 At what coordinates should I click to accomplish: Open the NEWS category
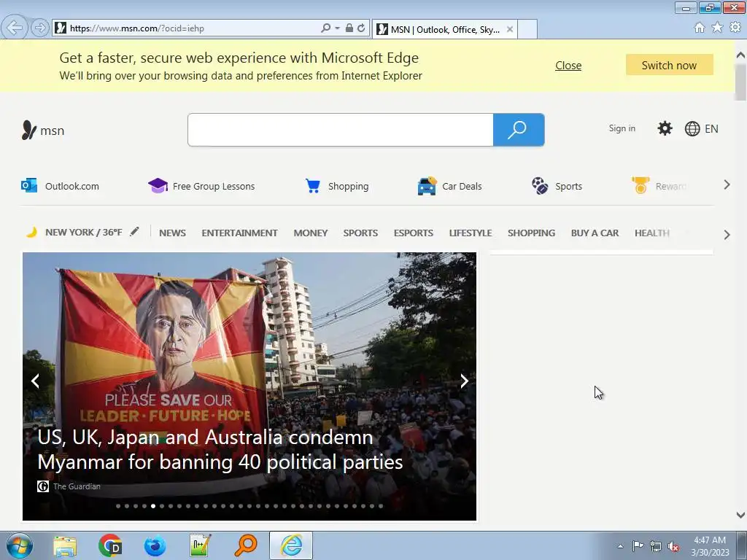point(172,233)
